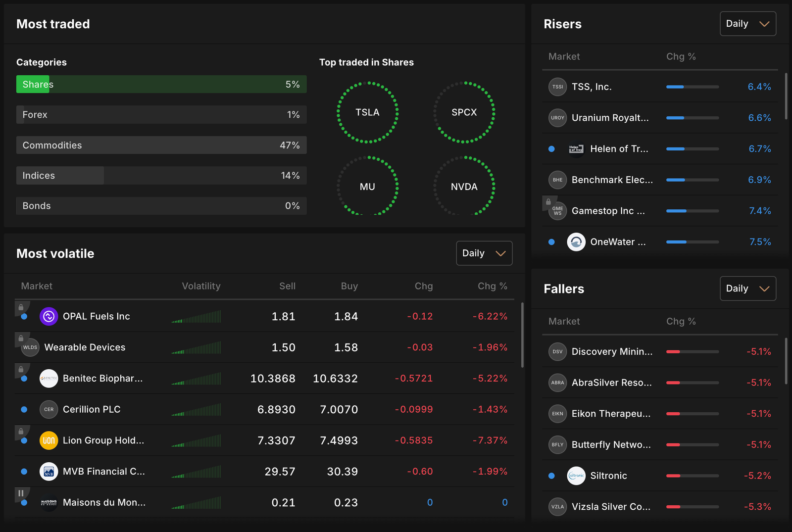Click the GME WS Gamestop badge icon
Screen dimensions: 792x532
(x=557, y=211)
